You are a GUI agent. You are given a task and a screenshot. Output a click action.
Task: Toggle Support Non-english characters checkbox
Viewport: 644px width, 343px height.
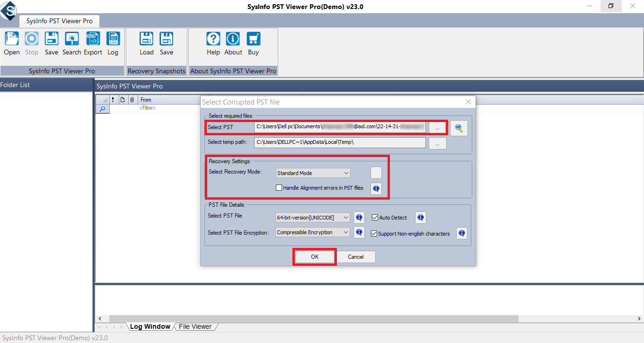(x=374, y=234)
